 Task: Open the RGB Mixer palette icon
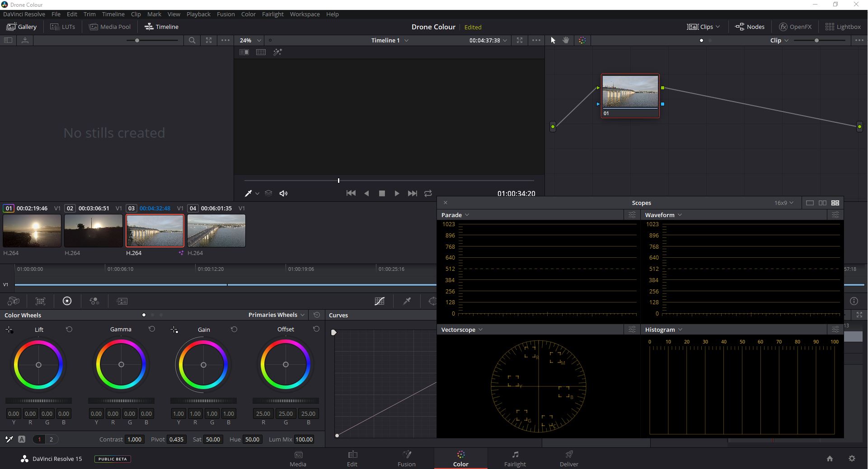tap(94, 301)
